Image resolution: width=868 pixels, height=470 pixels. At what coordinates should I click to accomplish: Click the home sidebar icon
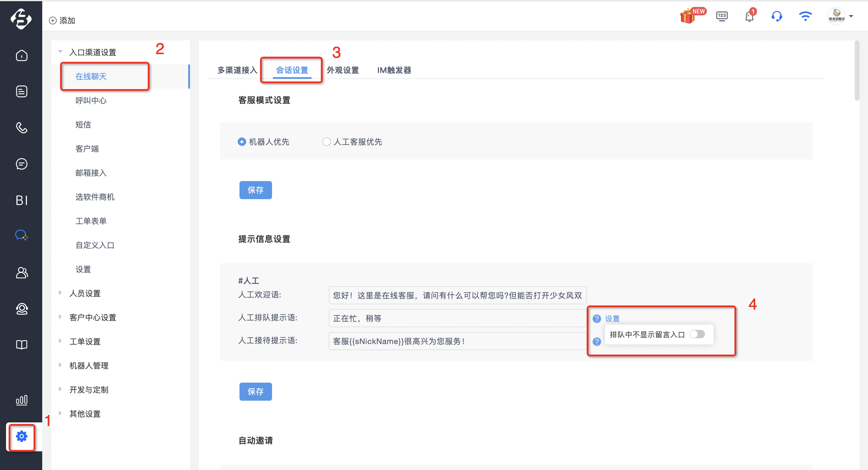pyautogui.click(x=22, y=55)
